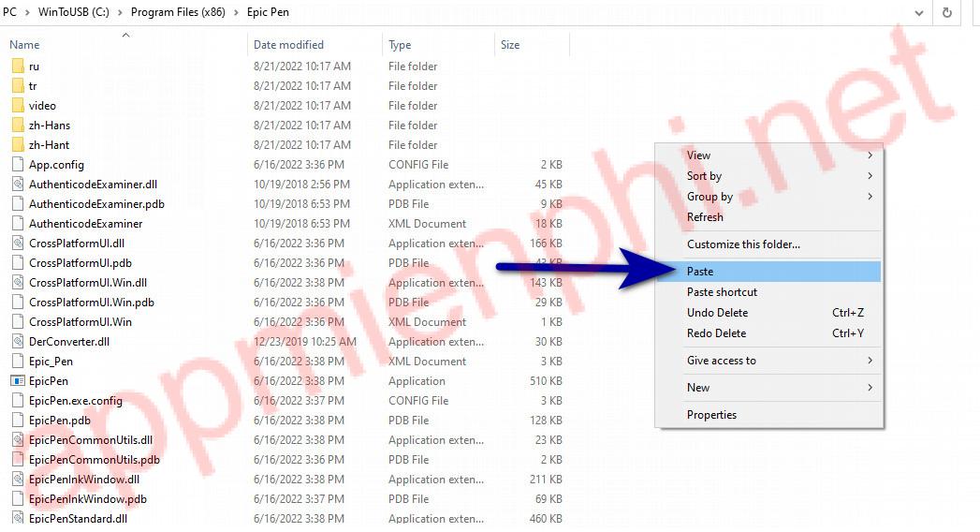The height and width of the screenshot is (532, 980).
Task: Click the EpicPen application icon
Action: (x=18, y=380)
